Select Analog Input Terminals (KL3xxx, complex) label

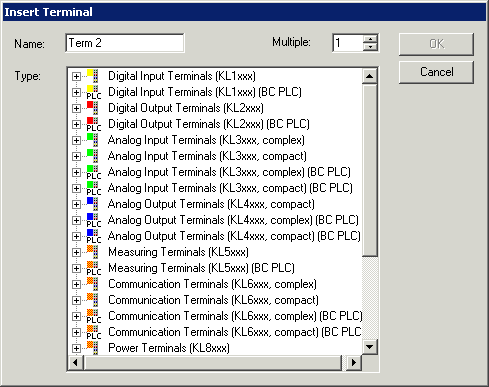(206, 140)
